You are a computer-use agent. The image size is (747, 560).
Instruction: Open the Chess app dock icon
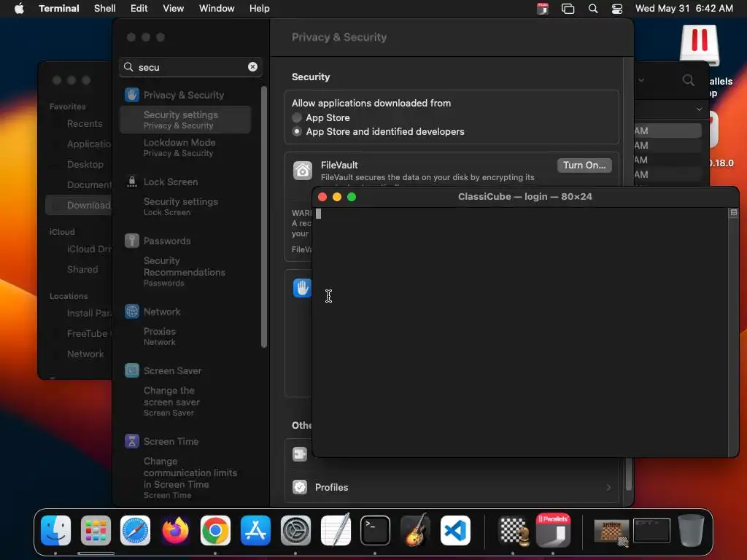[x=513, y=530]
